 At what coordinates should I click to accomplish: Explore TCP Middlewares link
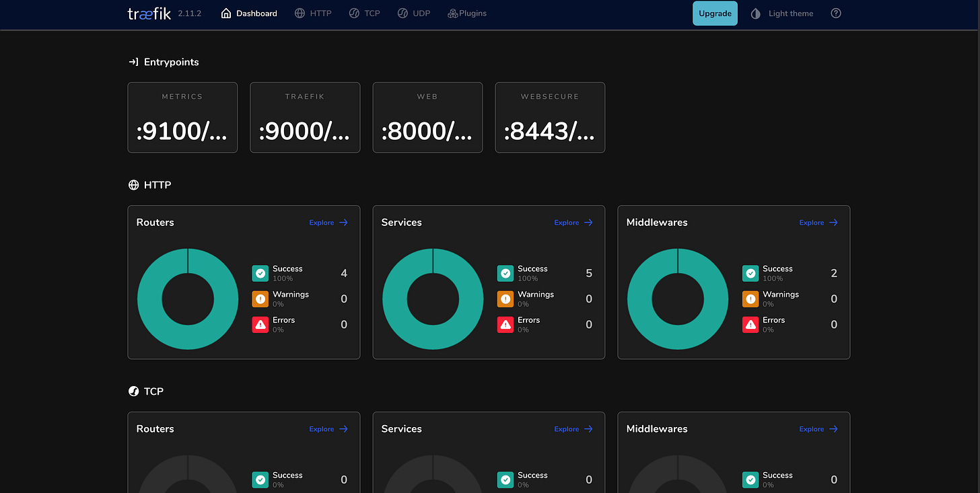coord(818,429)
